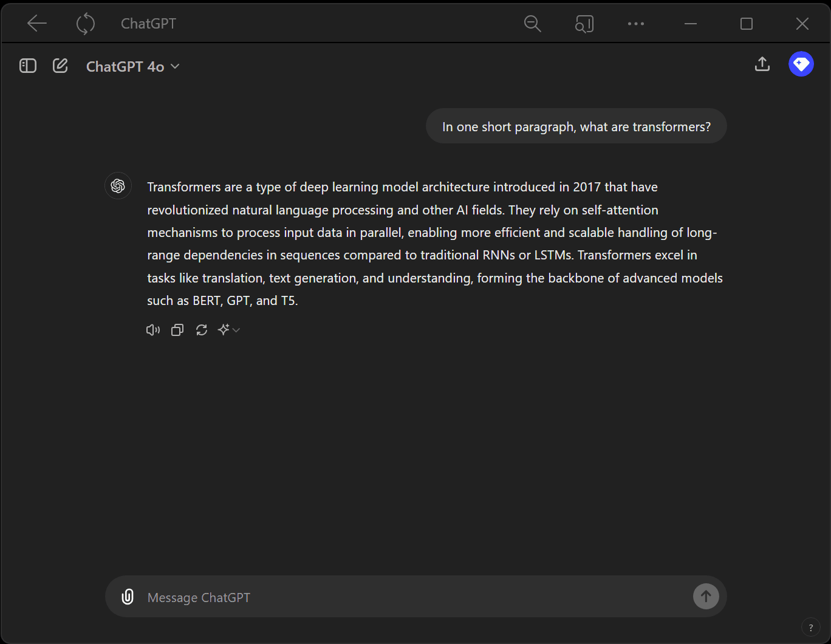831x644 pixels.
Task: Click the user message about transformers
Action: pyautogui.click(x=576, y=126)
